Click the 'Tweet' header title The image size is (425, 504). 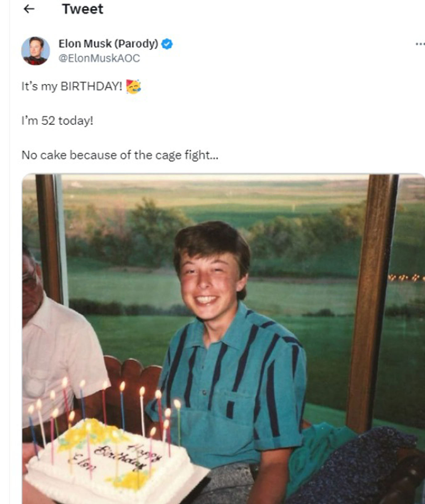pos(83,9)
